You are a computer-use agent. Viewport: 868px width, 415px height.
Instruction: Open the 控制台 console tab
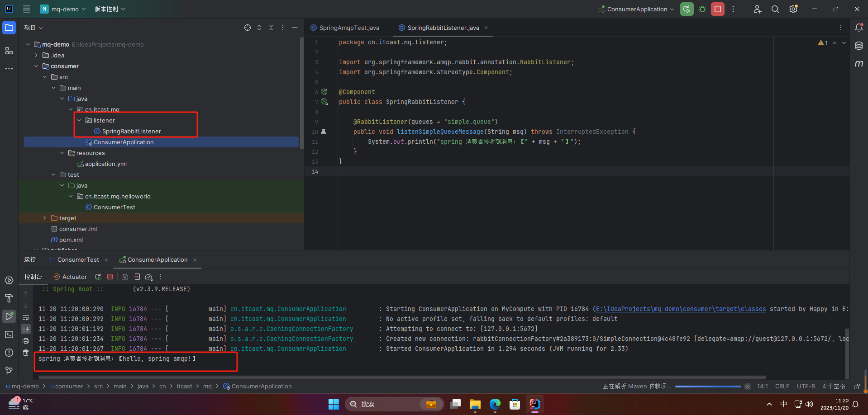click(33, 277)
